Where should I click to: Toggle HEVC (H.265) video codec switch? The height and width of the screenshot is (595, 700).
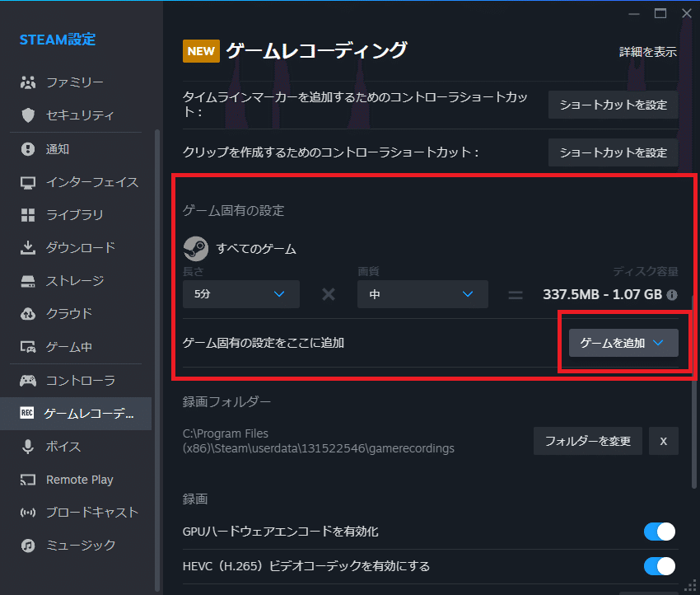(x=660, y=566)
